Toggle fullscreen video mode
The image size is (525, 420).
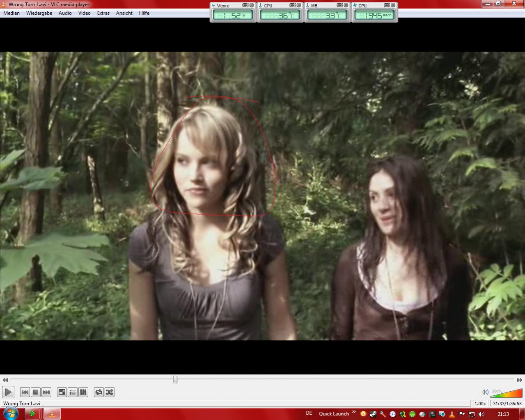(x=62, y=392)
